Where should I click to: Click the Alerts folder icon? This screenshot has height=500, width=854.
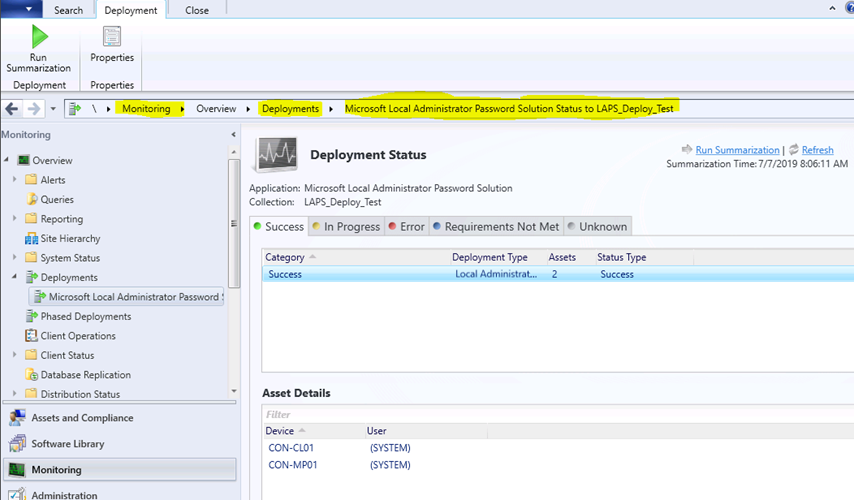coord(31,179)
